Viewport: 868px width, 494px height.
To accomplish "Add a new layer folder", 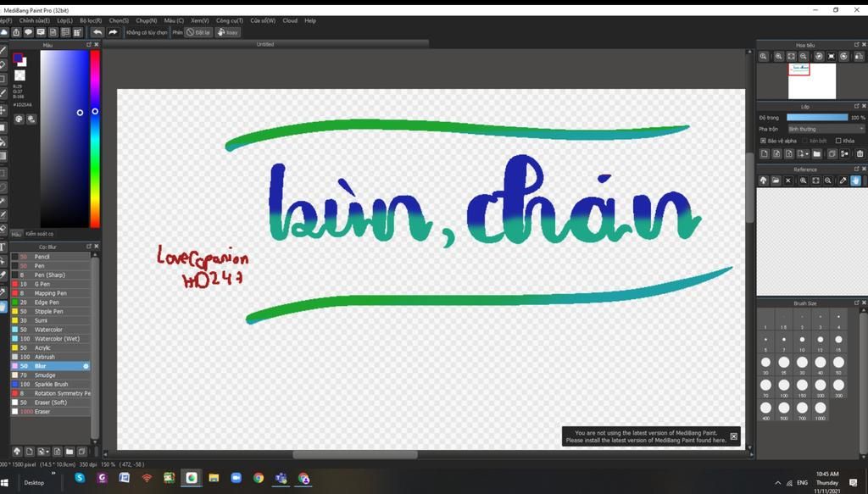I will 817,153.
